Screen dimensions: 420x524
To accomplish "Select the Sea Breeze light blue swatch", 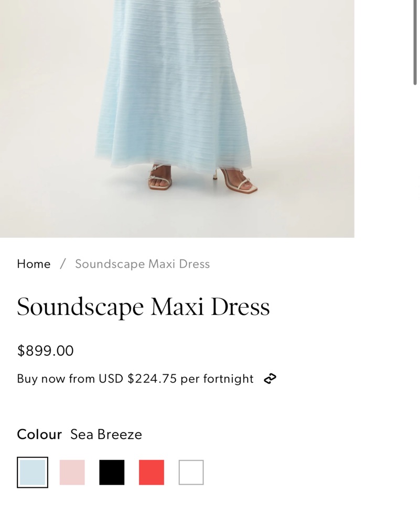I will (33, 472).
